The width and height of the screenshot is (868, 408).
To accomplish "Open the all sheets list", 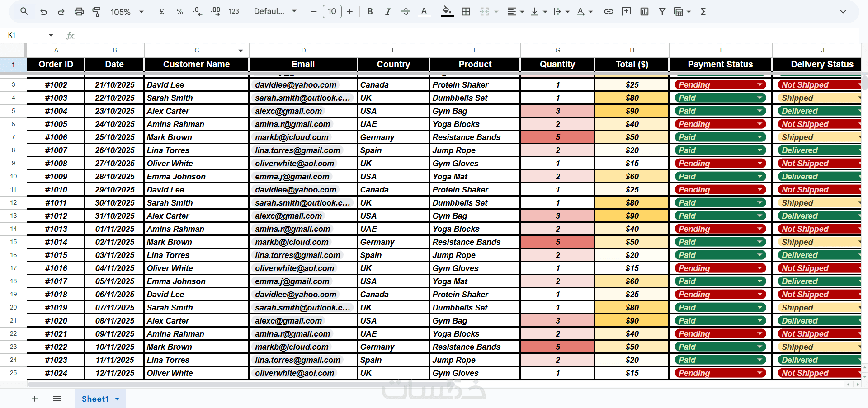I will [57, 399].
